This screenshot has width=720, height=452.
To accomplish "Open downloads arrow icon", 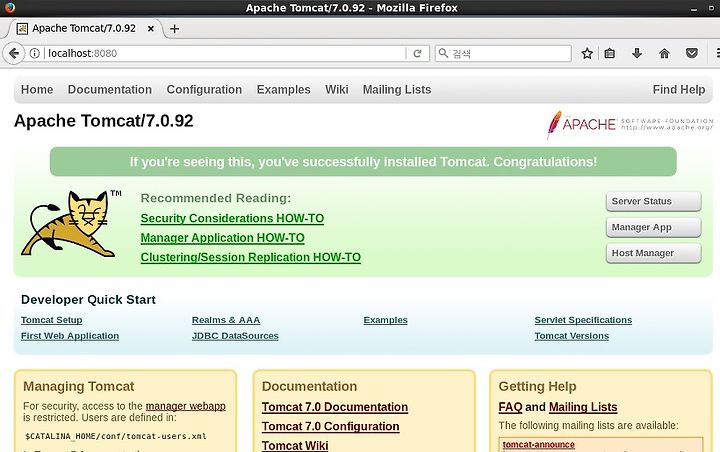I will coord(637,53).
